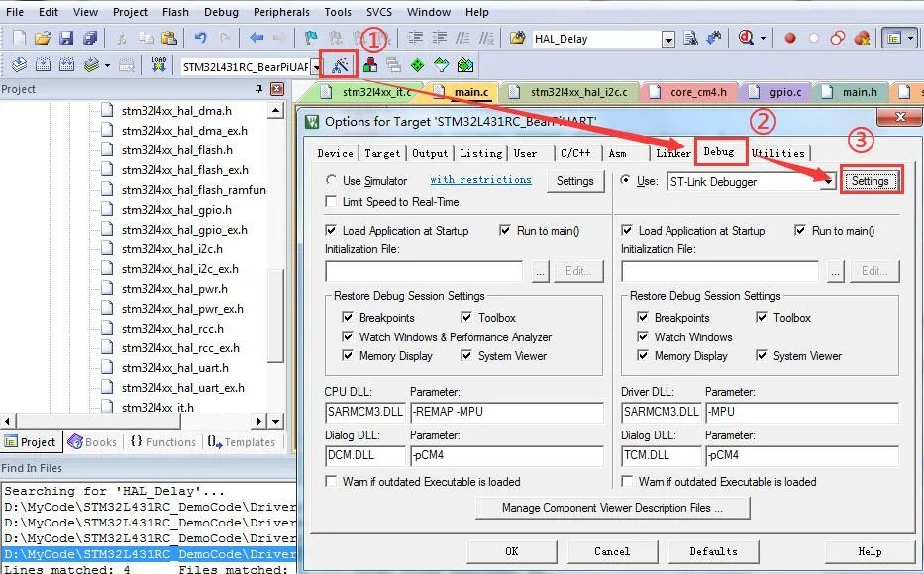Switch to the Device tab
This screenshot has width=924, height=574.
click(x=336, y=153)
